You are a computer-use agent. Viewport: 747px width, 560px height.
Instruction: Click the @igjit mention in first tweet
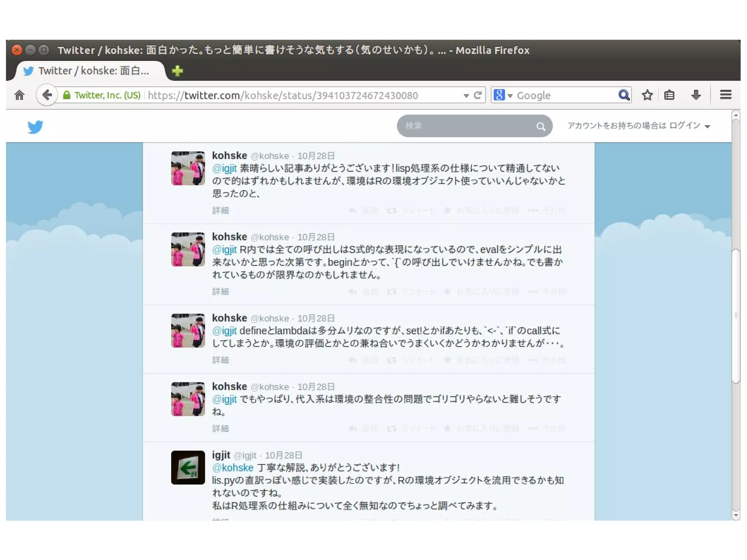[224, 168]
